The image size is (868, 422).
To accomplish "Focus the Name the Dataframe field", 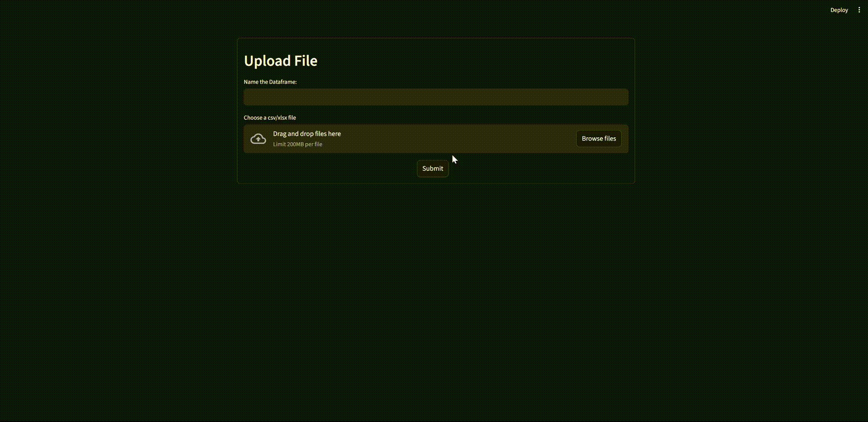I will tap(435, 97).
